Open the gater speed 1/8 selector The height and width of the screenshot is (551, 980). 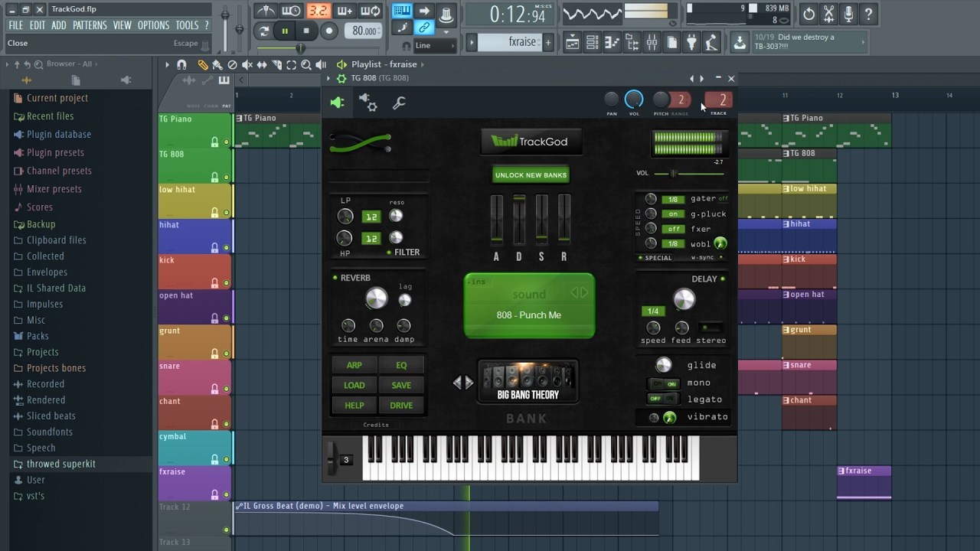(673, 200)
